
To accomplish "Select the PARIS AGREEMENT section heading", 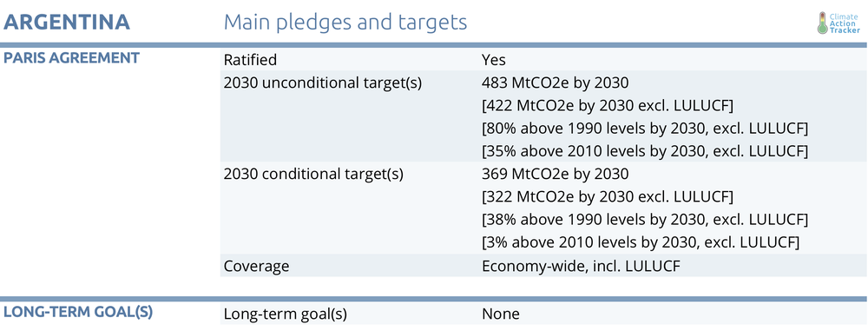I will [x=71, y=57].
